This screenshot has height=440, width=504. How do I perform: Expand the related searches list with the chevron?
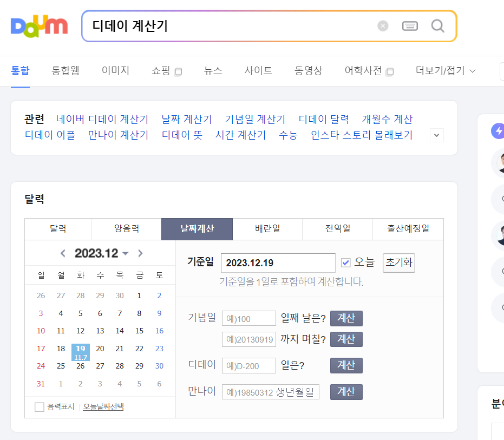click(x=436, y=135)
